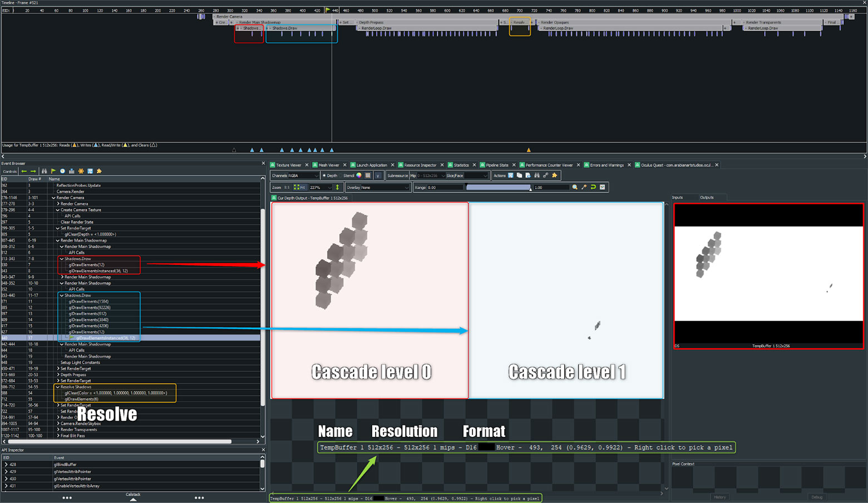Switch to the Mesh Viewer tab
The width and height of the screenshot is (868, 503).
[328, 165]
